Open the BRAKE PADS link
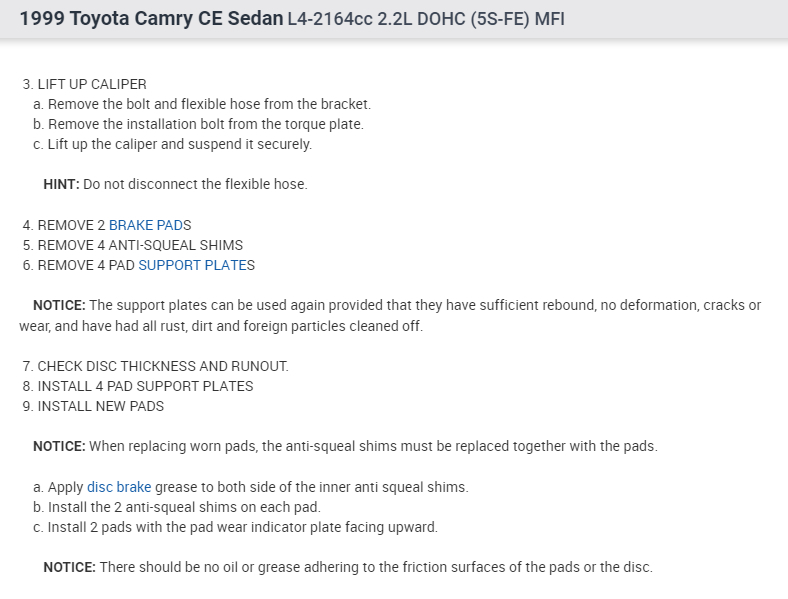The width and height of the screenshot is (788, 599). [x=146, y=225]
